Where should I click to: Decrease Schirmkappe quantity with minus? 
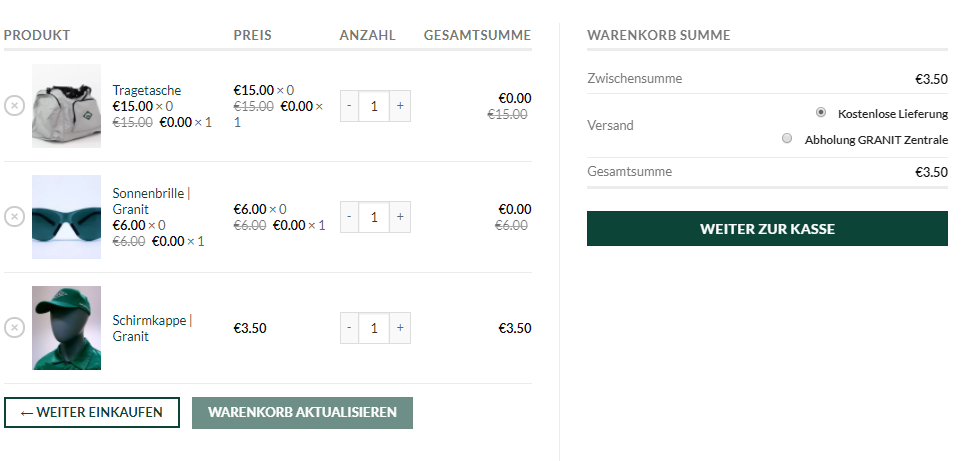[349, 328]
